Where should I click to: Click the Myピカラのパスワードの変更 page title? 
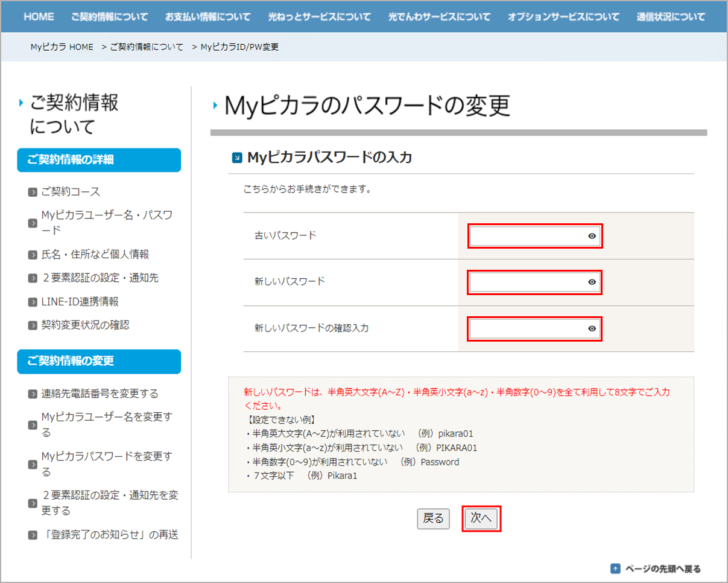pos(367,106)
